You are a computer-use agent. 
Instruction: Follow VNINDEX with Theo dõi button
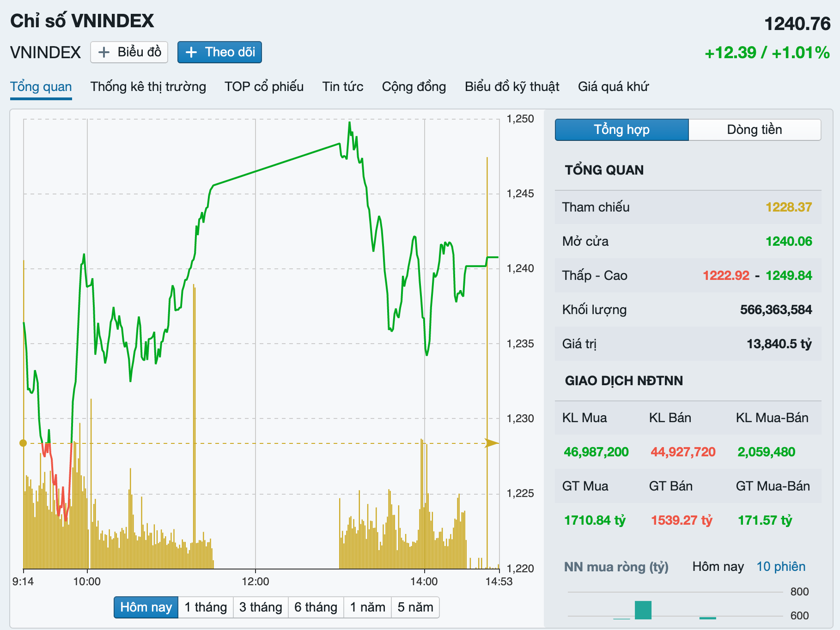tap(220, 52)
